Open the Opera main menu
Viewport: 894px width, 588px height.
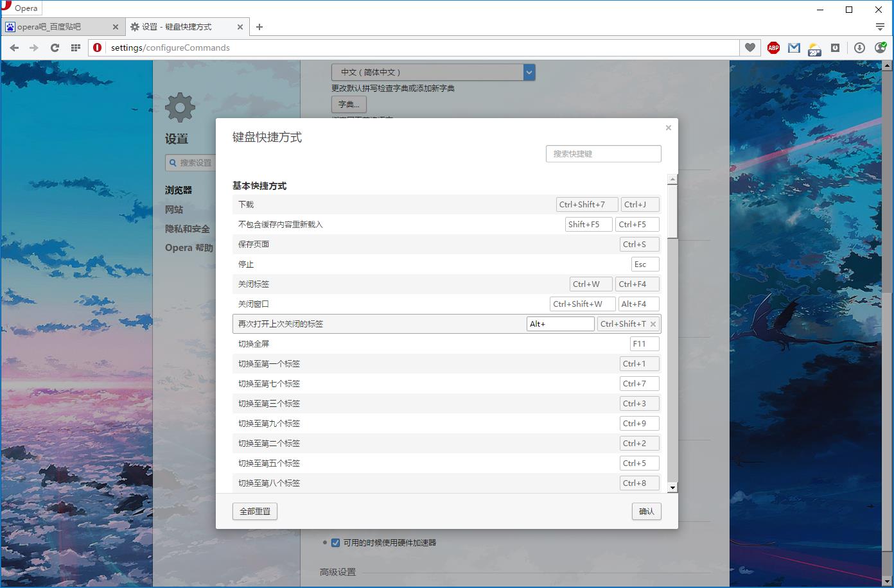(x=21, y=8)
